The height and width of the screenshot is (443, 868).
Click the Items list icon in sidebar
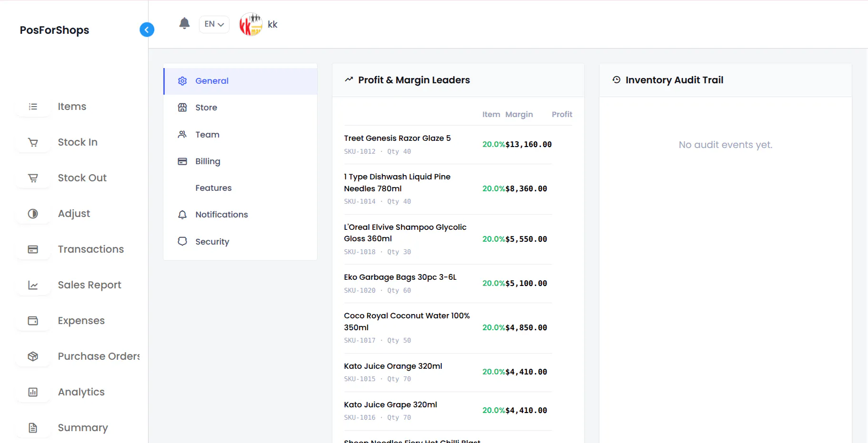click(33, 107)
